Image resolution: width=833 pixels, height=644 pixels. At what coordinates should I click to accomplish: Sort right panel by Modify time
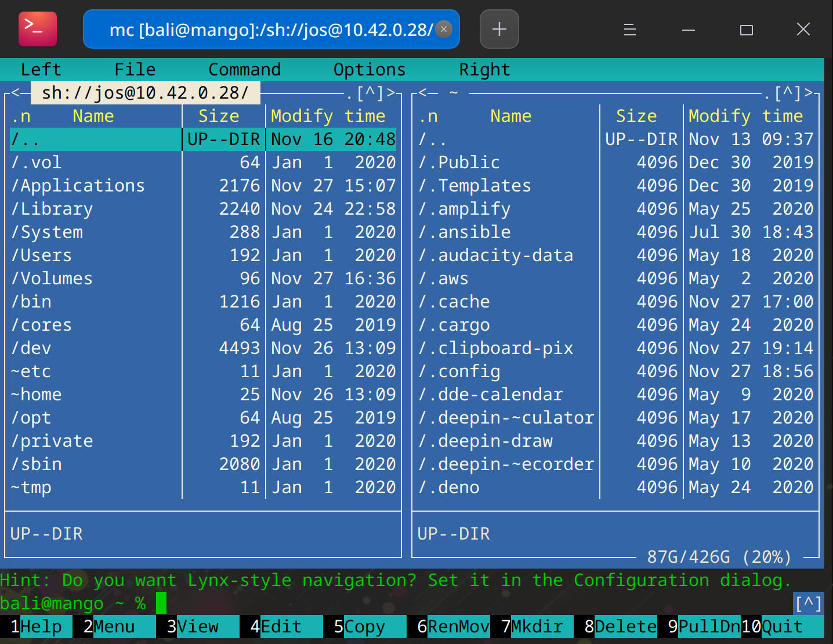[x=745, y=116]
